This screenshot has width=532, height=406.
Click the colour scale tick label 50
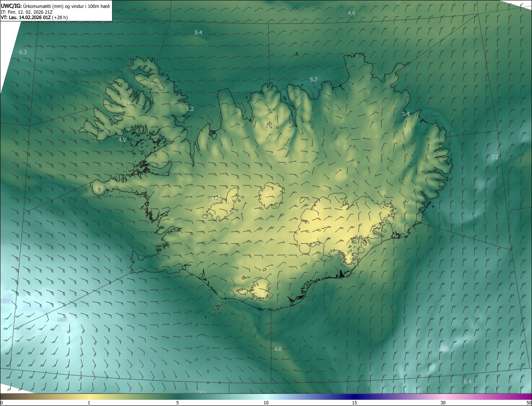point(529,403)
